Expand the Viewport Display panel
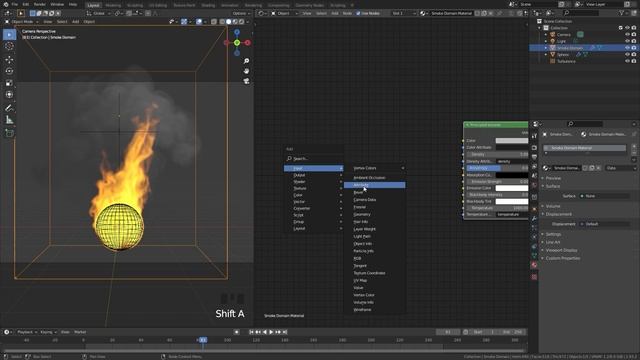The width and height of the screenshot is (640, 360). [561, 250]
